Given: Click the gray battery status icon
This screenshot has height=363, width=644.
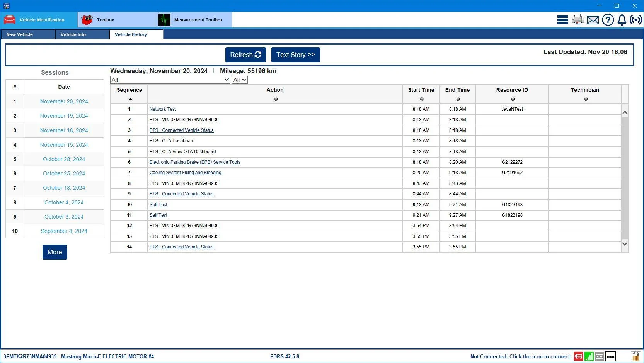Looking at the screenshot, I should click(x=600, y=356).
